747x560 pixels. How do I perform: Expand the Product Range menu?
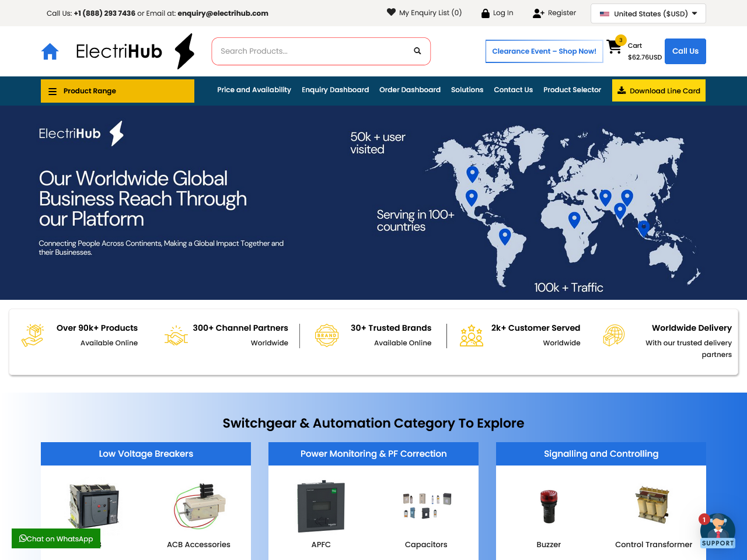point(117,91)
